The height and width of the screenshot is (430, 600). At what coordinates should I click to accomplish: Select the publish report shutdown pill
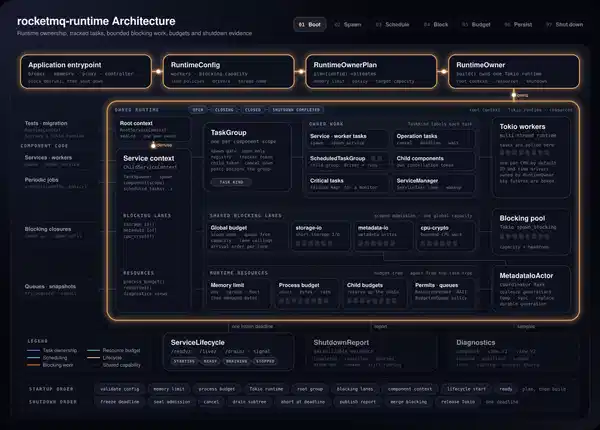point(357,402)
